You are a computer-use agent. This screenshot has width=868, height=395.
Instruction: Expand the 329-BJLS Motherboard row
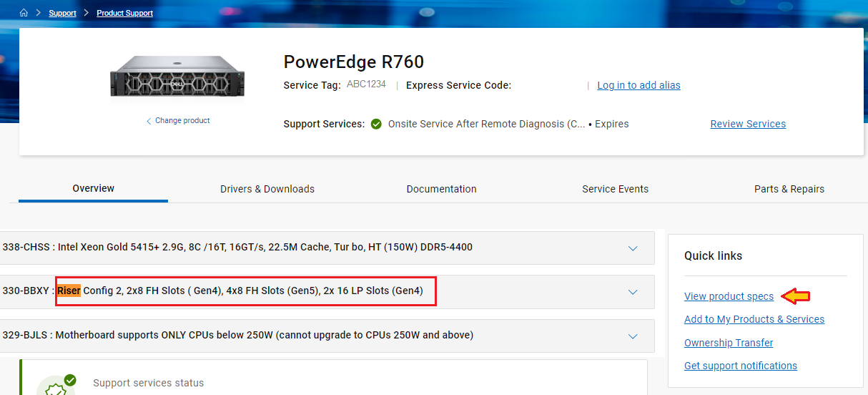click(x=632, y=336)
